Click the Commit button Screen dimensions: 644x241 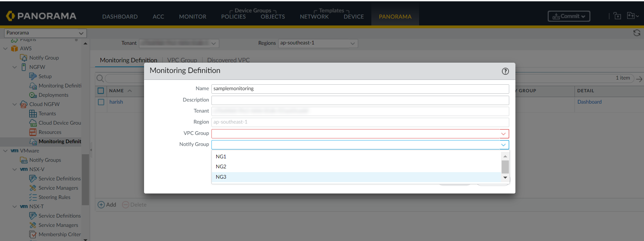[x=569, y=16]
